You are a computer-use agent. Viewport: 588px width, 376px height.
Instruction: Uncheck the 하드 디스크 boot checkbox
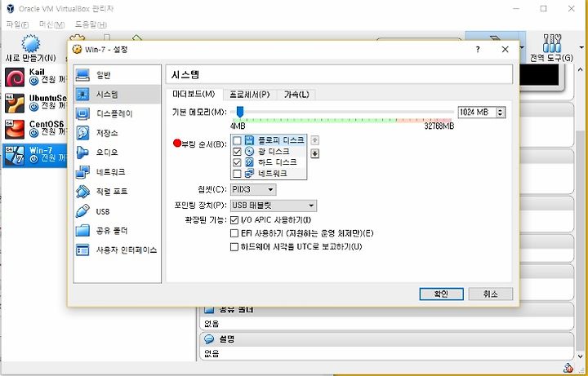tap(237, 162)
